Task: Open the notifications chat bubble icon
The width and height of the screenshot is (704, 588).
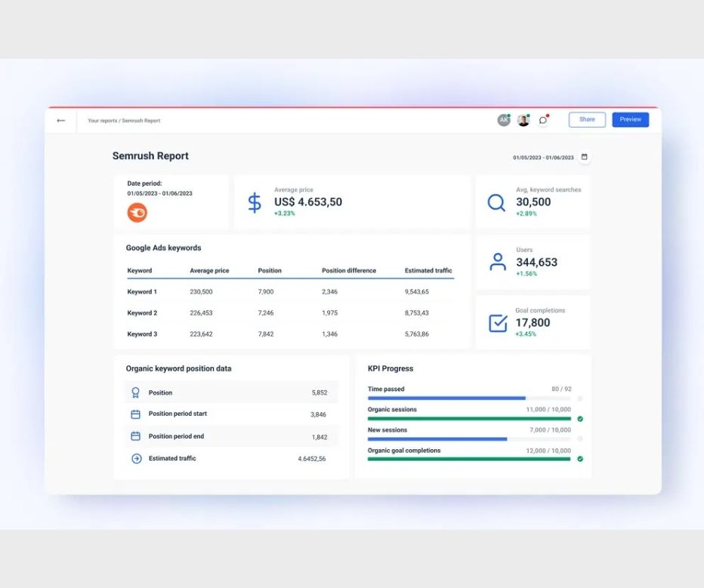Action: (543, 119)
